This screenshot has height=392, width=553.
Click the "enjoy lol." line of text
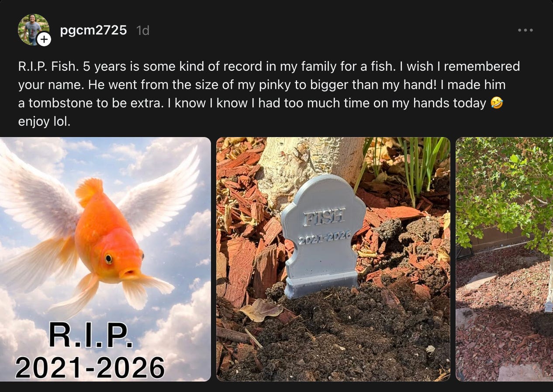[44, 121]
